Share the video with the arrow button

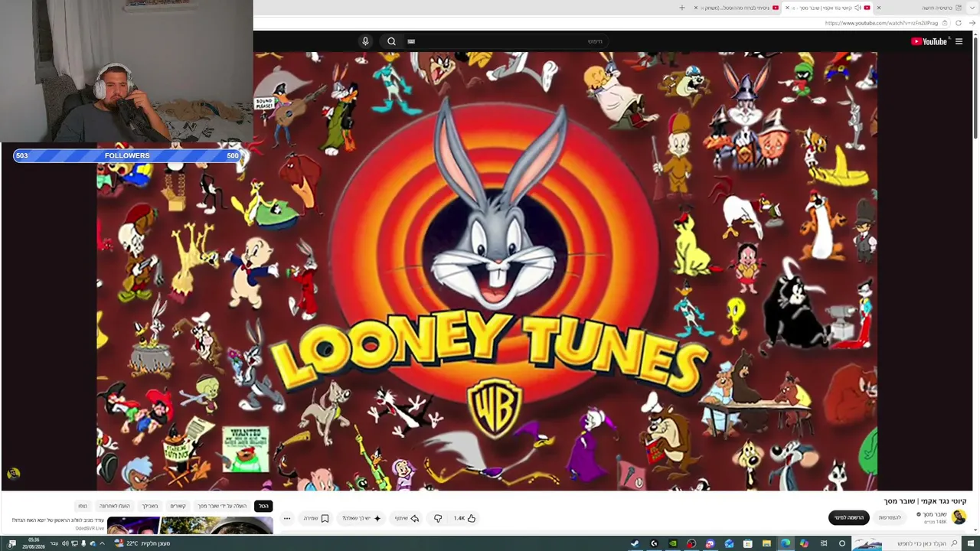click(x=407, y=518)
